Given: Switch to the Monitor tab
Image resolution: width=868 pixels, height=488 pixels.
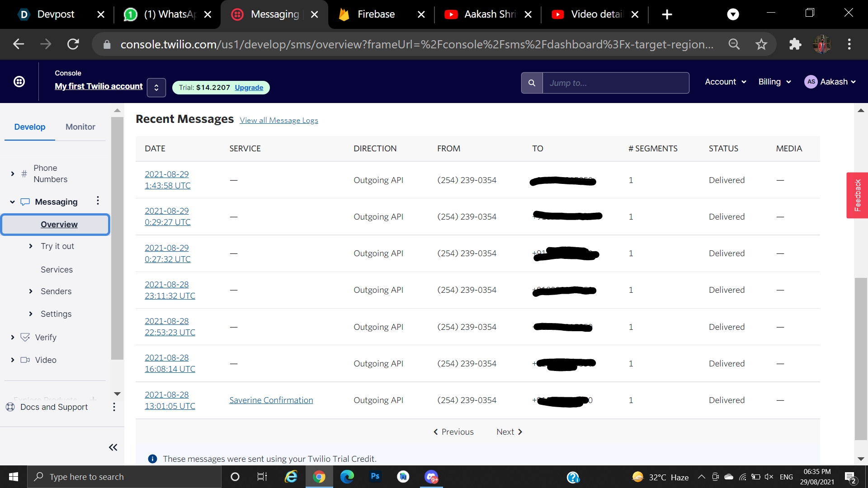Looking at the screenshot, I should [x=80, y=127].
